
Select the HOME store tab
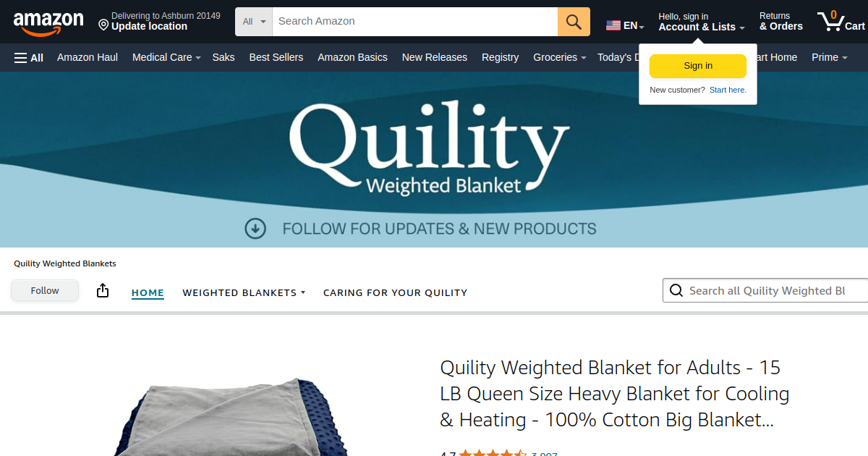[148, 292]
